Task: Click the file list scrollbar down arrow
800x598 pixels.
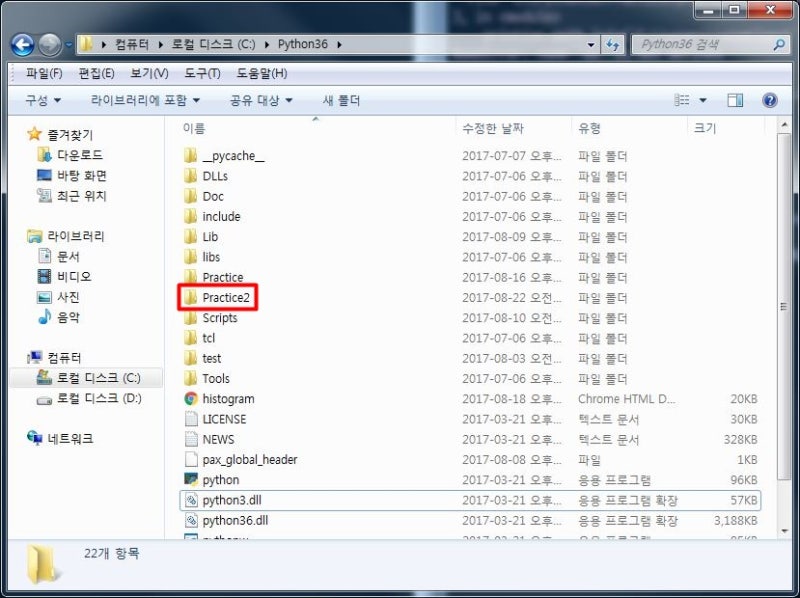Action: [x=784, y=531]
